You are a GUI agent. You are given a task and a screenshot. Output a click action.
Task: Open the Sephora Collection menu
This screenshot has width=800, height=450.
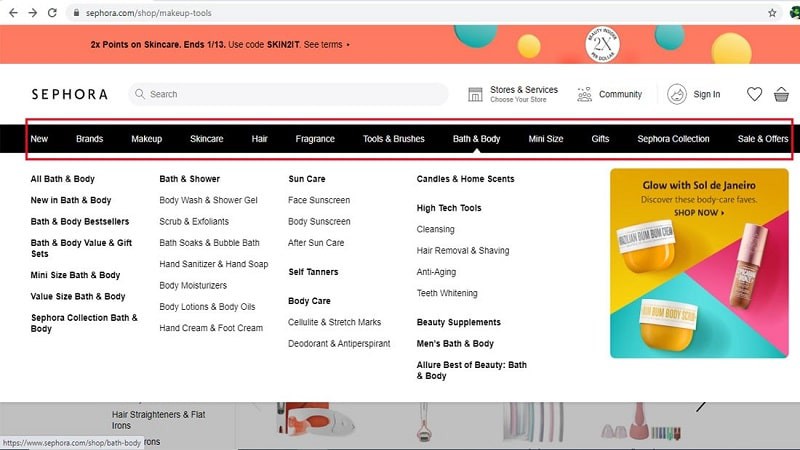(x=673, y=139)
